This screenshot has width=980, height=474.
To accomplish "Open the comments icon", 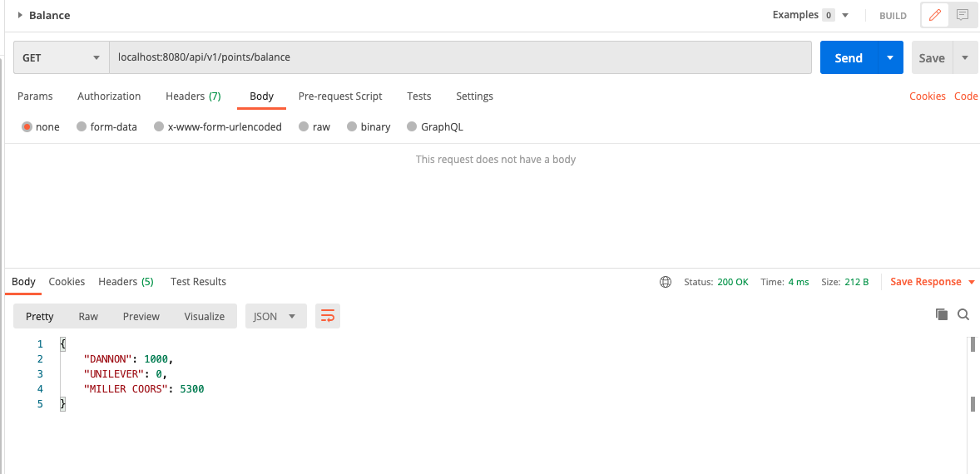I will click(x=963, y=15).
